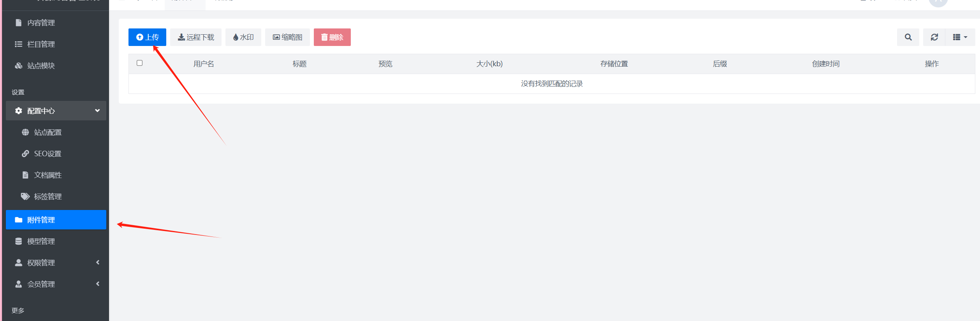This screenshot has width=980, height=321.
Task: Select 文档属性 in the sidebar
Action: coord(48,175)
